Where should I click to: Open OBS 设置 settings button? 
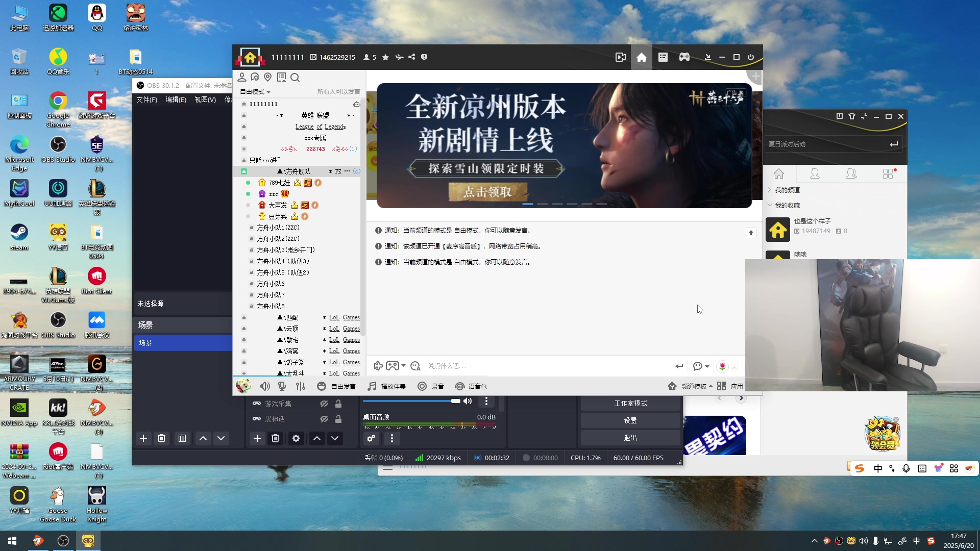[x=630, y=420]
